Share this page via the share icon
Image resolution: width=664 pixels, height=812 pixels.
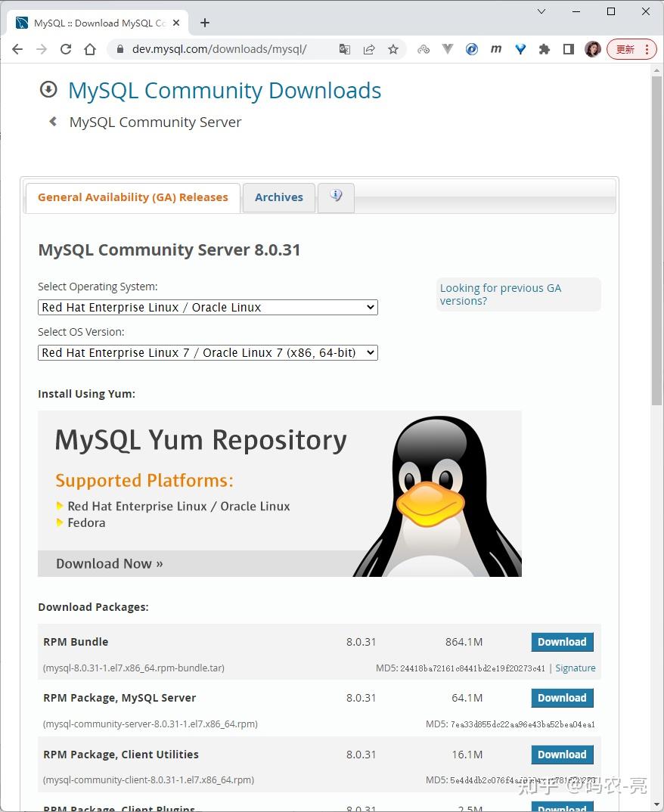(x=369, y=48)
